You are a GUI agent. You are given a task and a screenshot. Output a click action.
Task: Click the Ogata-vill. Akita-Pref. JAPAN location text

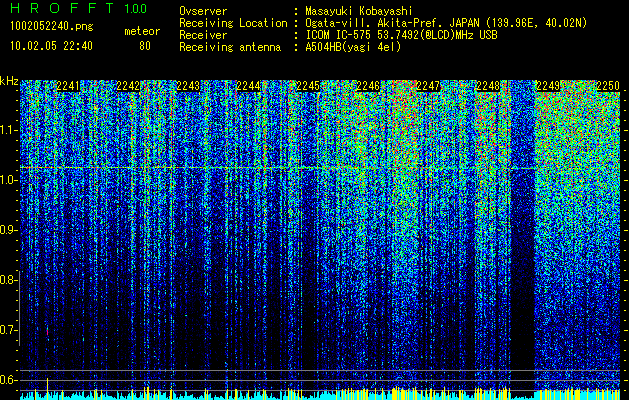click(446, 23)
